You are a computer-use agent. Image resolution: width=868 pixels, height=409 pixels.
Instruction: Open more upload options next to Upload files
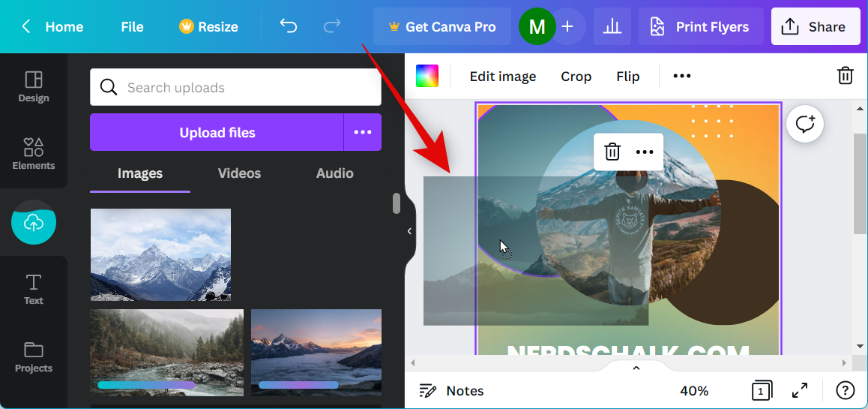tap(363, 132)
